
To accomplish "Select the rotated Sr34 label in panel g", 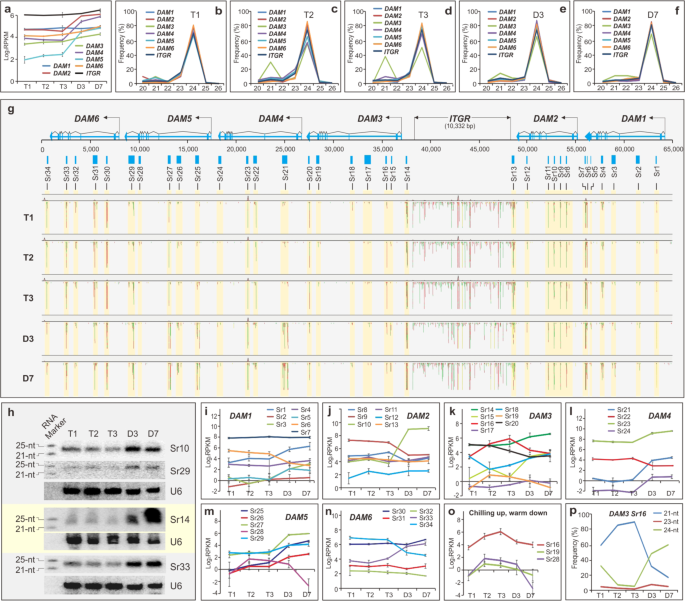I will tap(48, 174).
